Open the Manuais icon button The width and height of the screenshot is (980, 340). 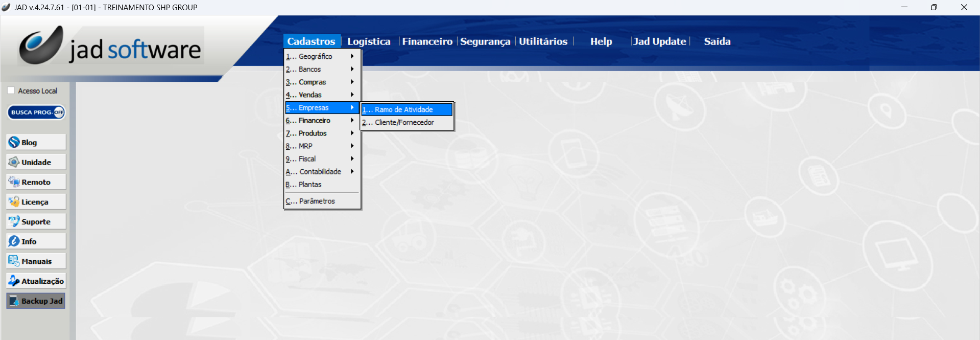[14, 261]
